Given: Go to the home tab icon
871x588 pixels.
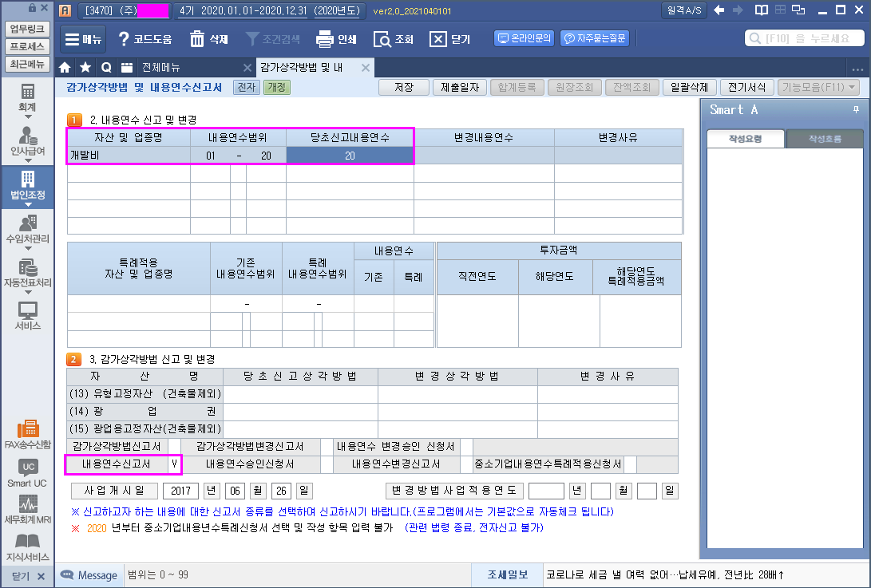Looking at the screenshot, I should pyautogui.click(x=65, y=67).
